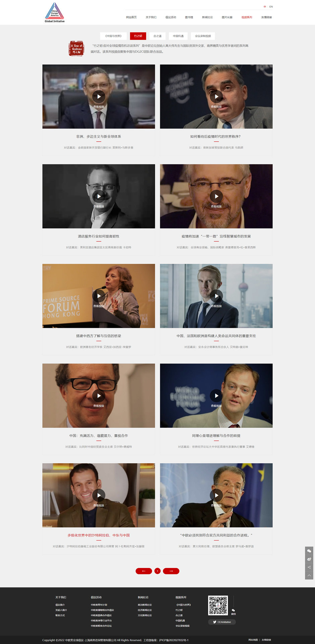This screenshot has height=644, width=315.
Task: Open 发起人简介 link in footer
Action: (61, 610)
